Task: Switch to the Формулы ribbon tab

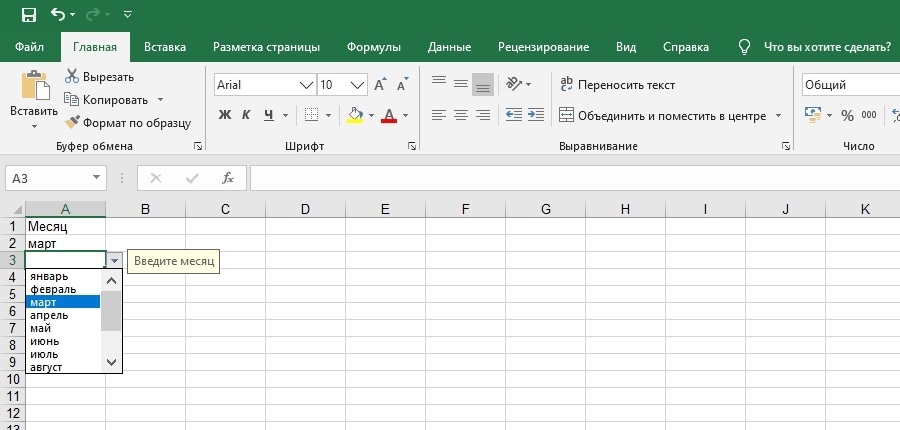Action: [373, 47]
